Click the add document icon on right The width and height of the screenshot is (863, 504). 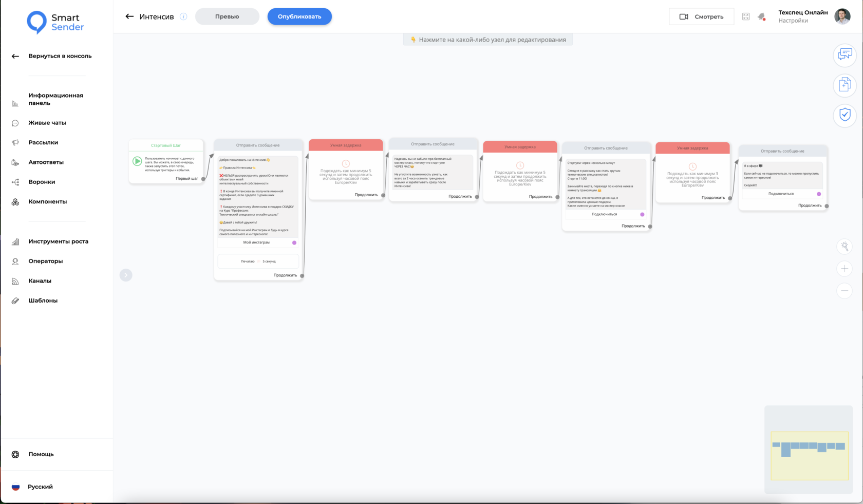point(845,85)
